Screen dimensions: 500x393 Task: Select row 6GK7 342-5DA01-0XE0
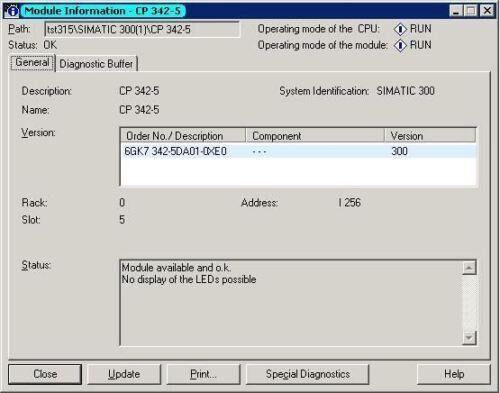click(x=298, y=151)
